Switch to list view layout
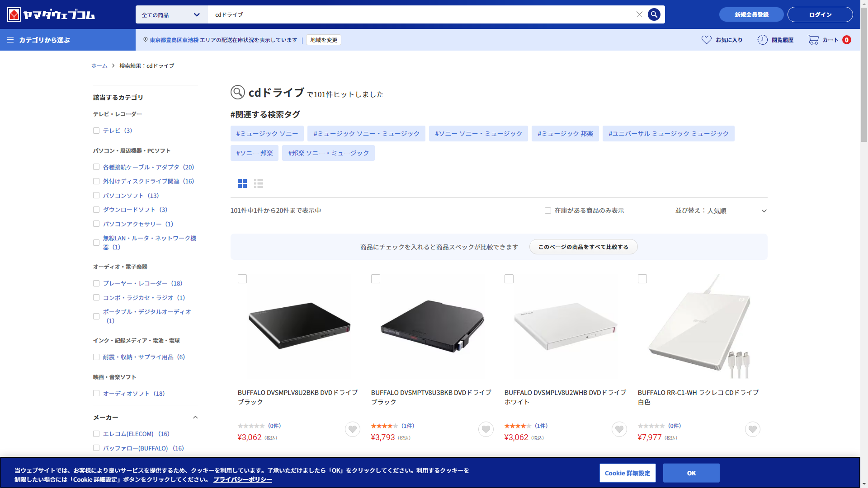Screen dimensions: 868x488 (259, 183)
